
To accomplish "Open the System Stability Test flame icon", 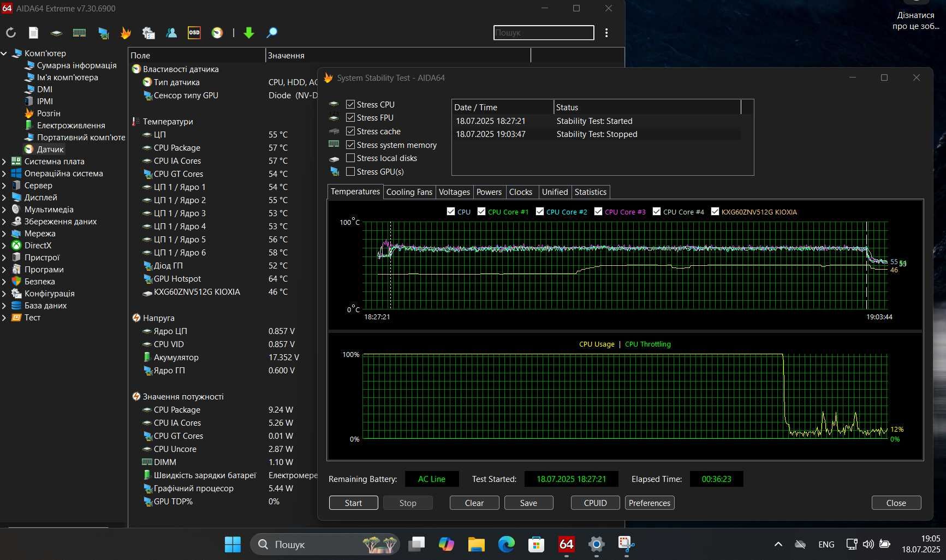I will coord(126,33).
